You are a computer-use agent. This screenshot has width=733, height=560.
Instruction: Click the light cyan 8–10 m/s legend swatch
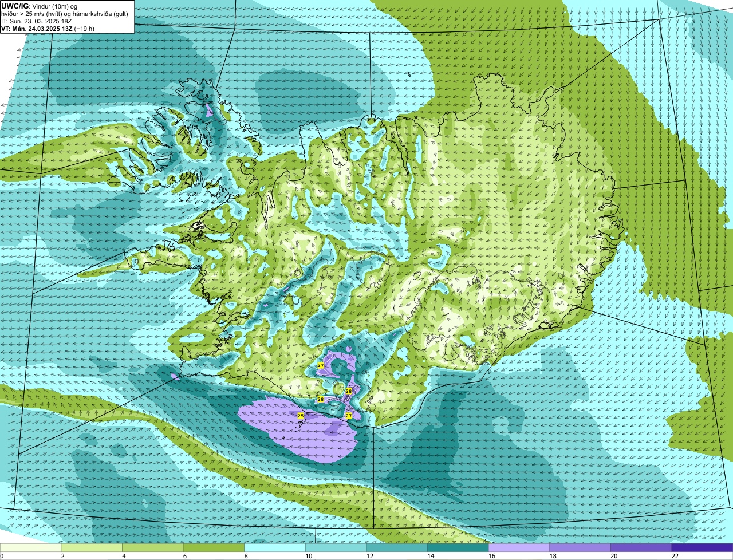pyautogui.click(x=275, y=547)
